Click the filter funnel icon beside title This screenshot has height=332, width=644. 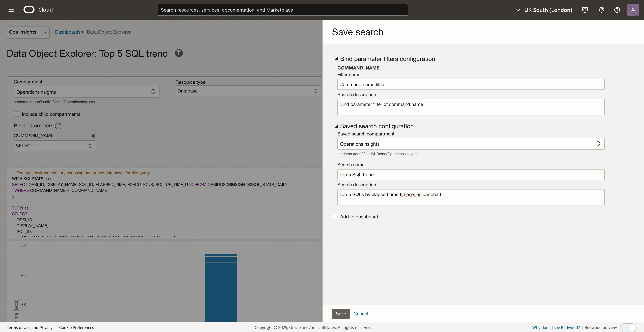click(x=178, y=53)
